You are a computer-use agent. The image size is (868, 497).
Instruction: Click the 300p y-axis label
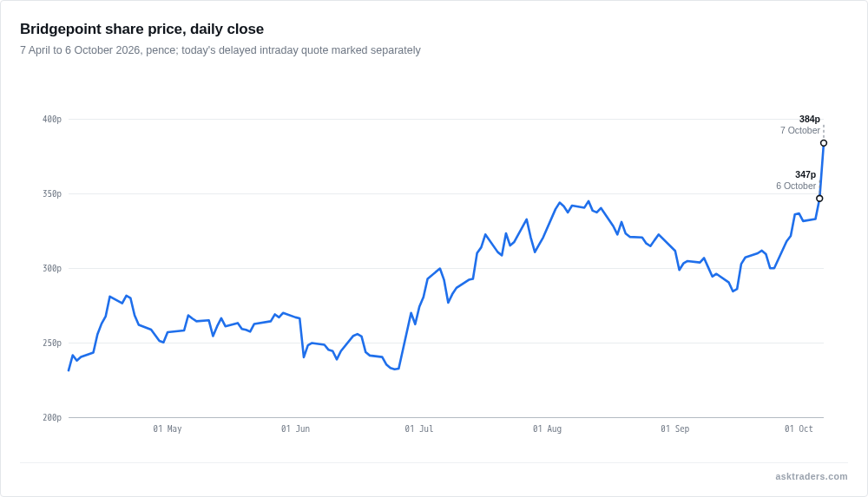pyautogui.click(x=52, y=268)
